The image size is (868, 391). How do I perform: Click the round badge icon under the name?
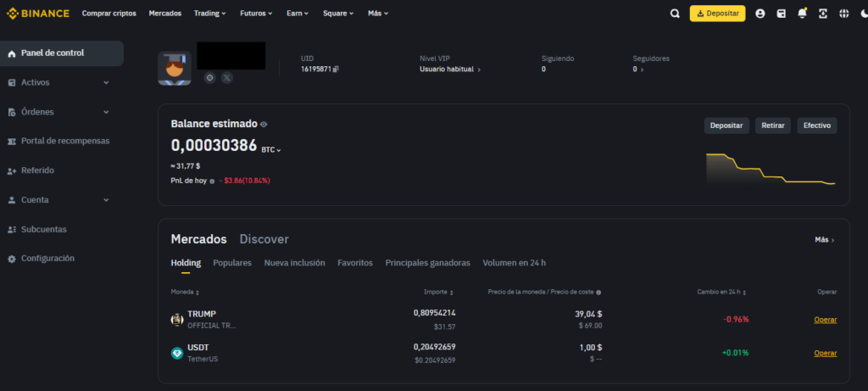click(x=210, y=77)
